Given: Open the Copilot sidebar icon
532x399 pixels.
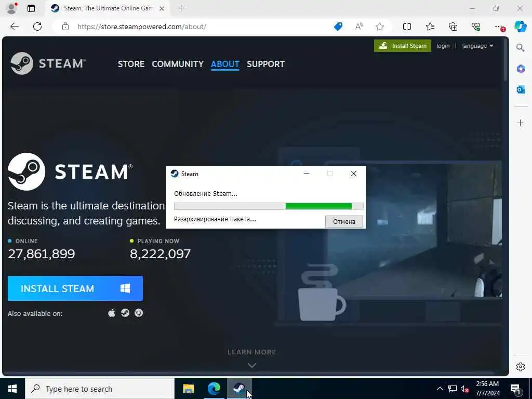Looking at the screenshot, I should 521,26.
